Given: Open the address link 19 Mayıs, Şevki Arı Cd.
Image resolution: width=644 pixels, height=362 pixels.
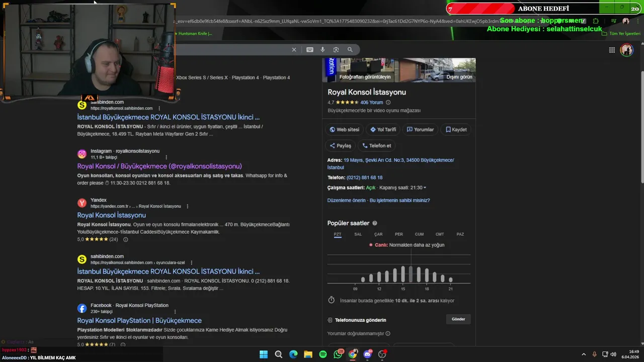Looking at the screenshot, I should click(x=390, y=164).
